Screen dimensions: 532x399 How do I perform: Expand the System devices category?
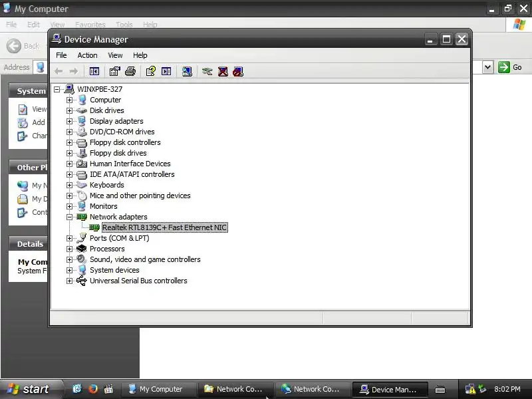tap(69, 270)
